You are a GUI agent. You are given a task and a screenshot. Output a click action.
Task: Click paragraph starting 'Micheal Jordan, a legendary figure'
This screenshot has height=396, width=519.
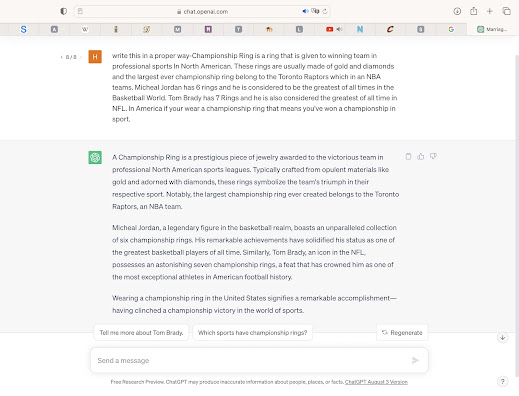(x=254, y=252)
